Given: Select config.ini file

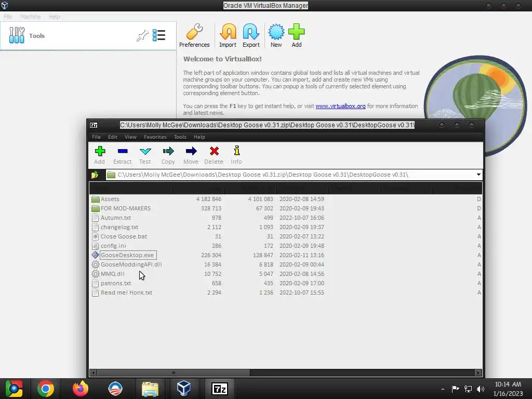Looking at the screenshot, I should click(113, 246).
